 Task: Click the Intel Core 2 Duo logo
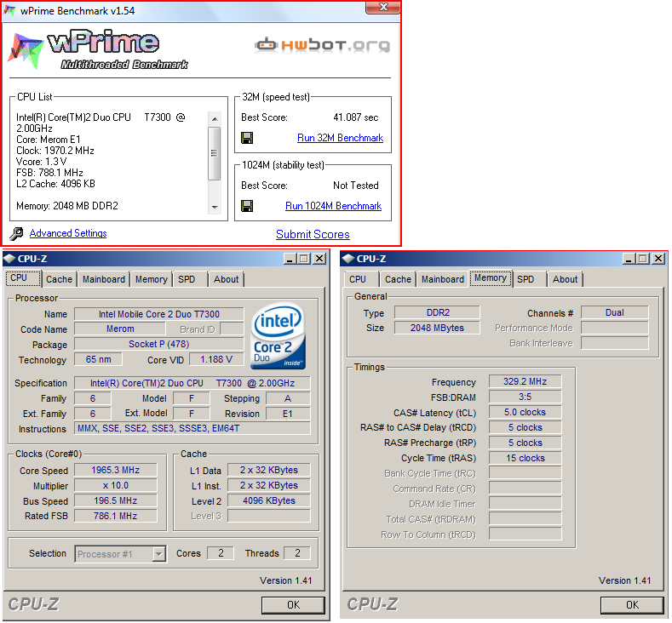pyautogui.click(x=278, y=336)
